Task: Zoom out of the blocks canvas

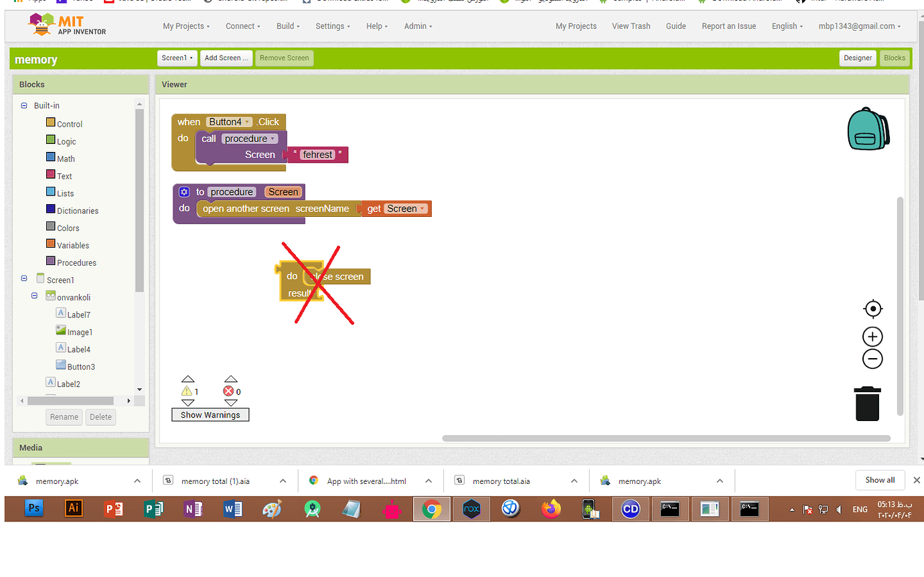Action: tap(872, 359)
